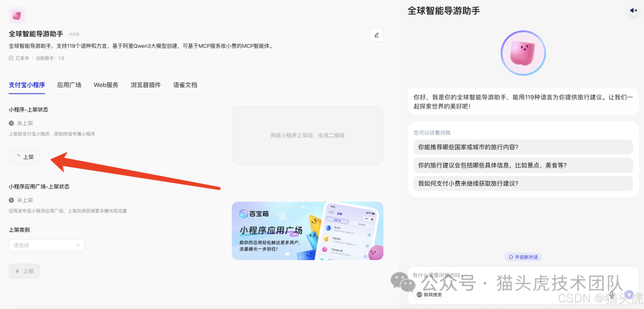
Task: Click 未上架 status under 小程序应用广场-上架状态
Action: pyautogui.click(x=21, y=200)
